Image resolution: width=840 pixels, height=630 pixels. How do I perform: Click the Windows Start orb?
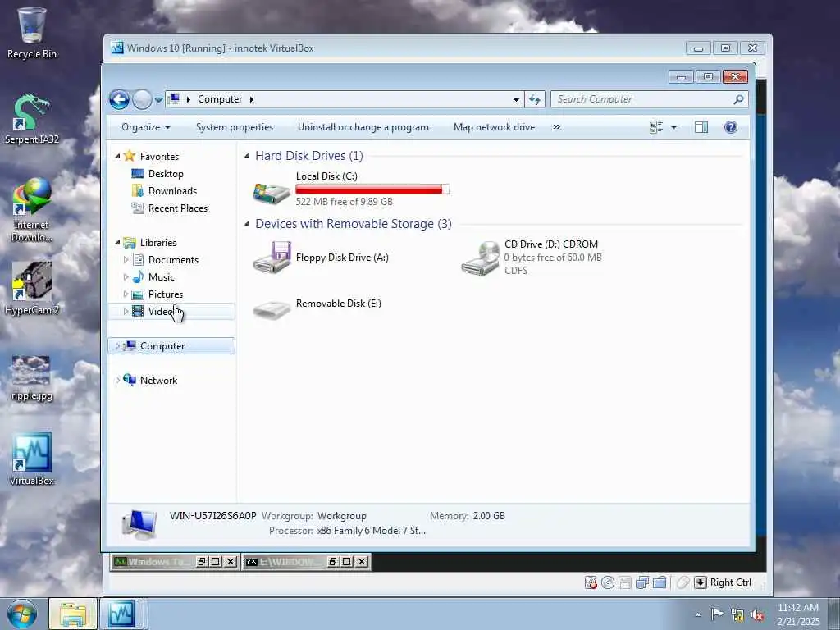22,614
